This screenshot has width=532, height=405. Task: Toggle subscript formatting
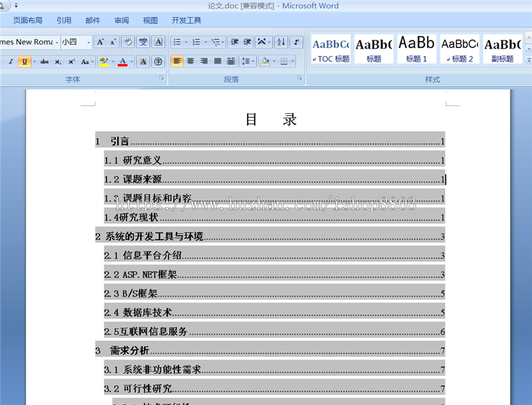58,61
